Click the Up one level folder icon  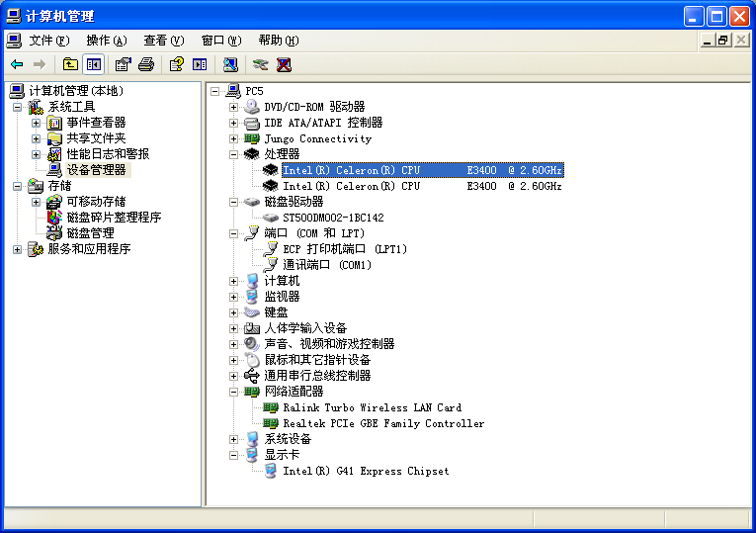pyautogui.click(x=70, y=64)
